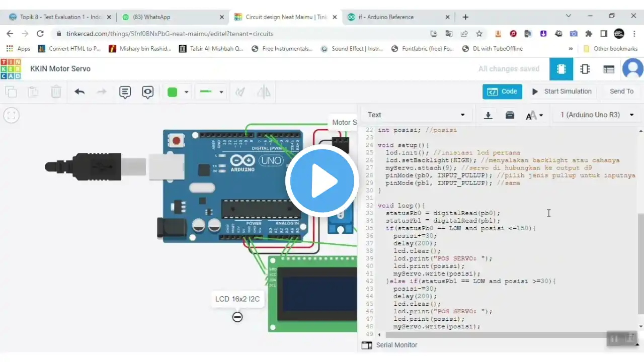Open the libraries drawer icon
Image resolution: width=644 pixels, height=362 pixels.
510,115
